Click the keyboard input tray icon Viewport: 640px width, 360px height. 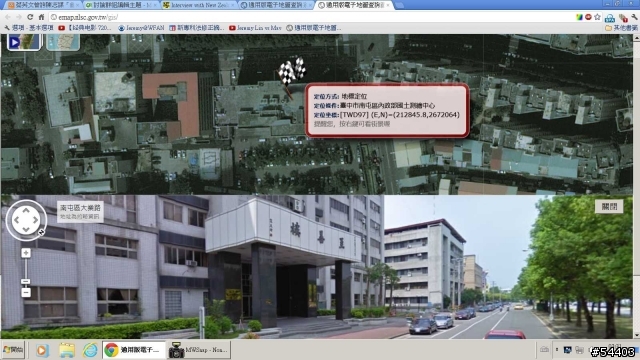[x=544, y=350]
